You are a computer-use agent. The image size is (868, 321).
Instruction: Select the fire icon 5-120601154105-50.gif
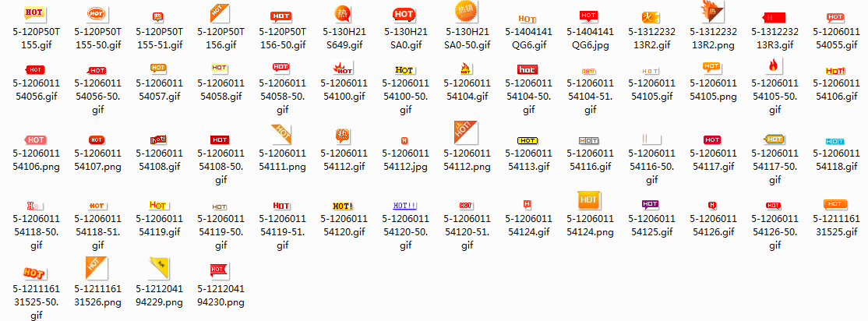[773, 67]
